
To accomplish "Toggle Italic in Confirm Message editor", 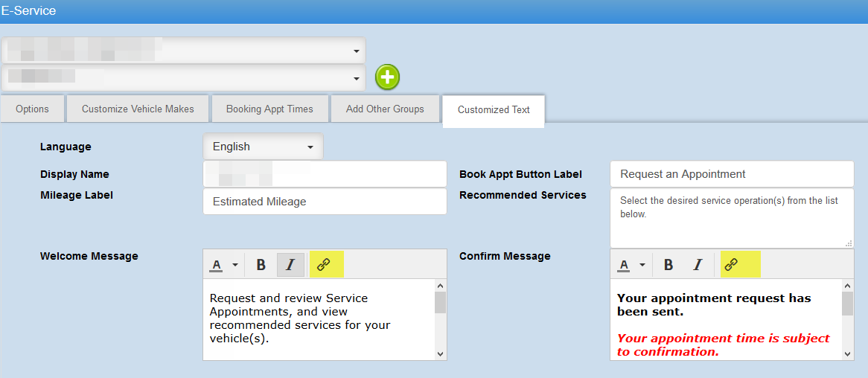I will pos(698,265).
